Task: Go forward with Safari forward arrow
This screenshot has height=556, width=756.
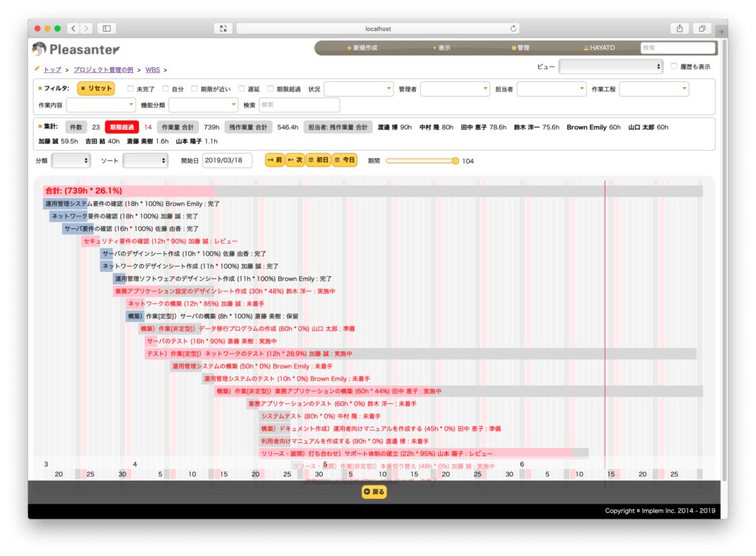Action: (86, 29)
